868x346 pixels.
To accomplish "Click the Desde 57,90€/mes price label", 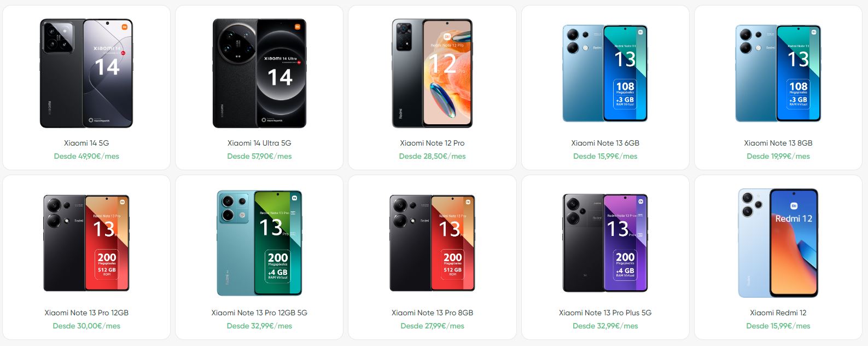I will pos(259,156).
